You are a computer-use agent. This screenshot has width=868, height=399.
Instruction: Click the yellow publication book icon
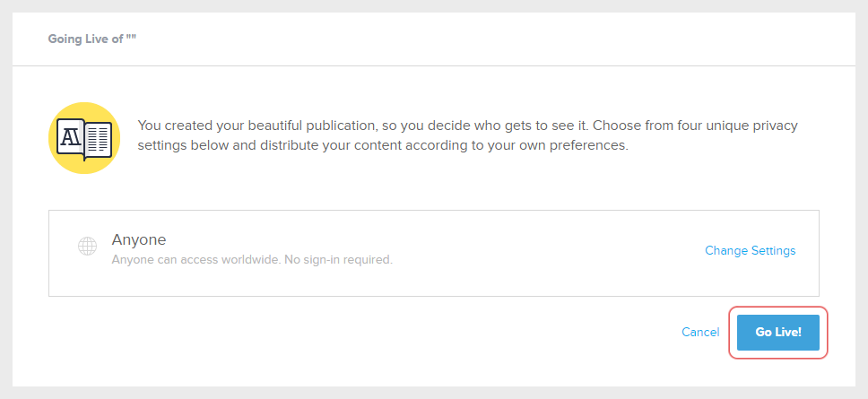(x=84, y=138)
